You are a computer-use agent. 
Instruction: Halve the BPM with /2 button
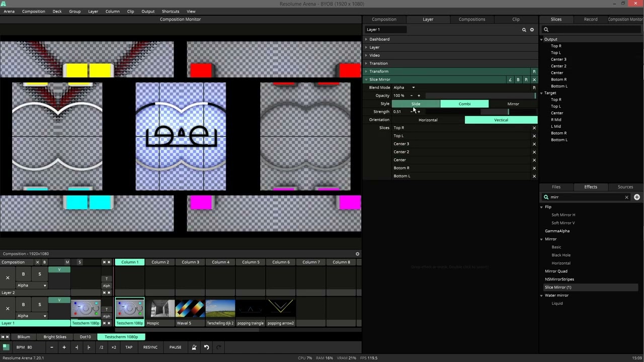[x=101, y=347]
